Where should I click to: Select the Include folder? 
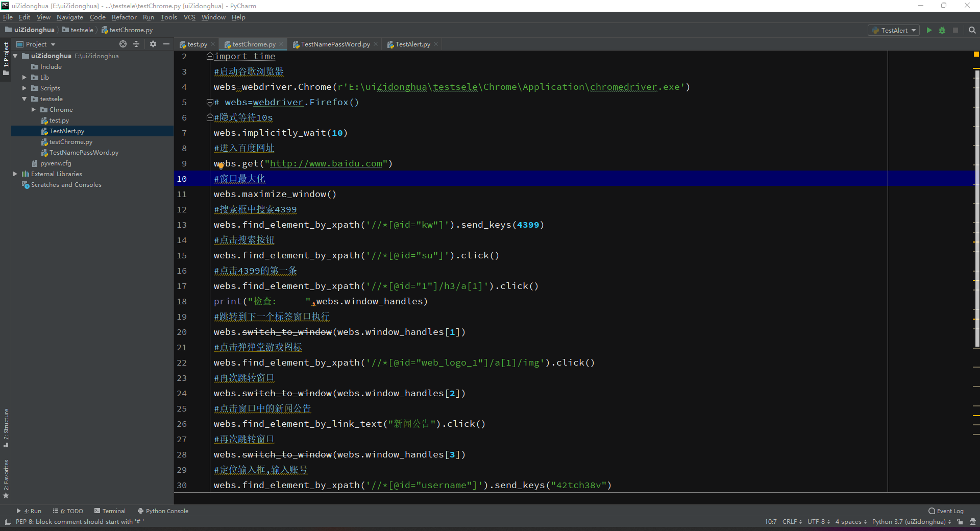[46, 67]
